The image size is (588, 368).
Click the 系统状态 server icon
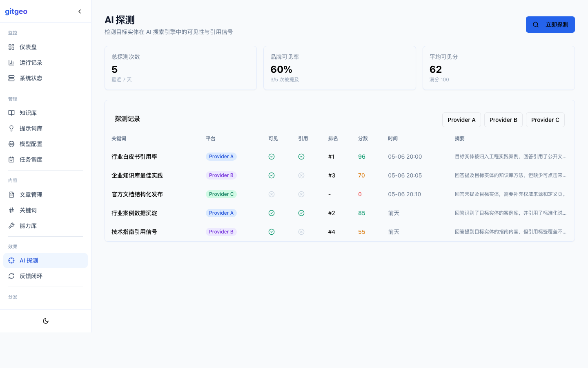coord(11,78)
